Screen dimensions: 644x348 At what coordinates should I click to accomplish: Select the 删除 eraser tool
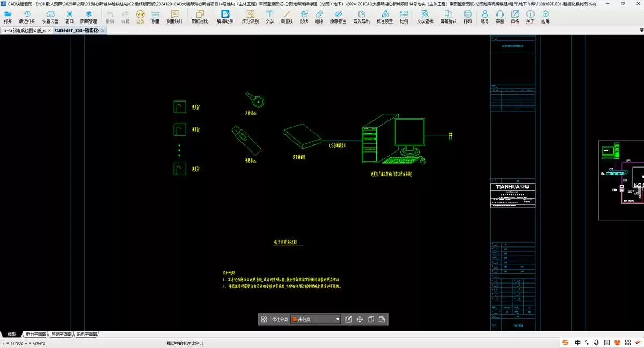point(319,17)
